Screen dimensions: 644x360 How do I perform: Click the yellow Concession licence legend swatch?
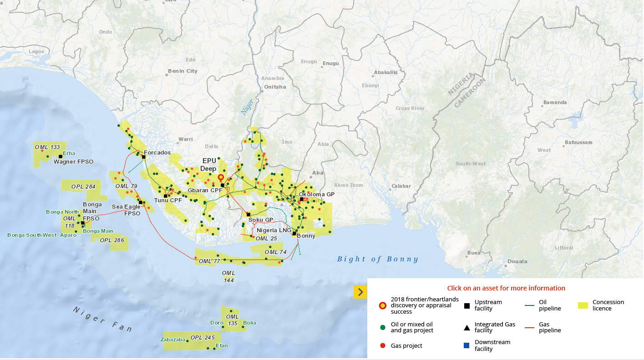[x=584, y=305]
